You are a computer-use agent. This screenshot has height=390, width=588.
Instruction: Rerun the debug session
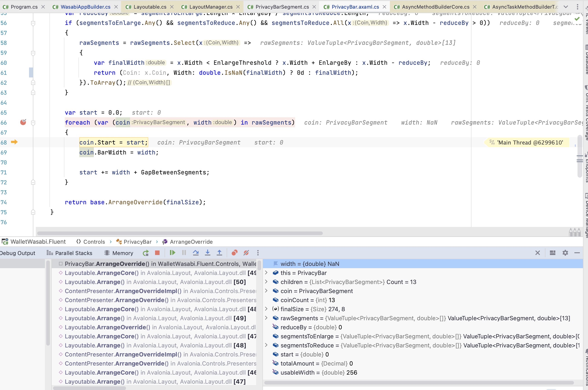click(x=146, y=253)
